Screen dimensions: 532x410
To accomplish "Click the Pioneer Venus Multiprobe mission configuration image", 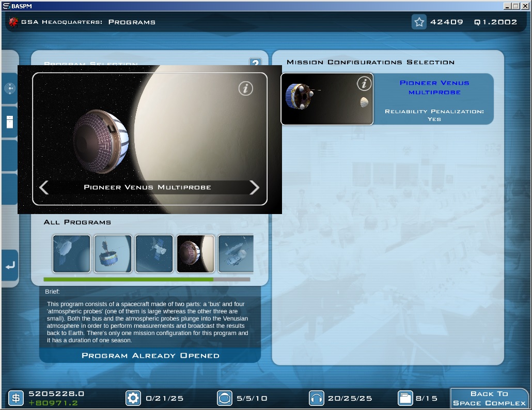I will point(327,99).
